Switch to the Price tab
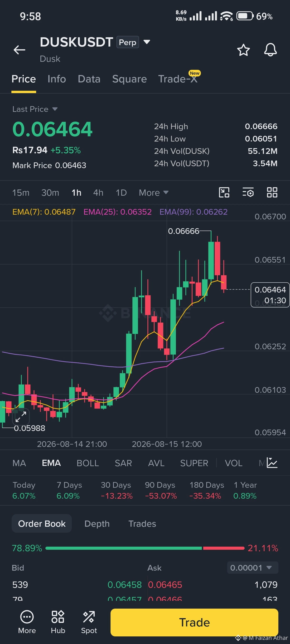 [x=24, y=79]
